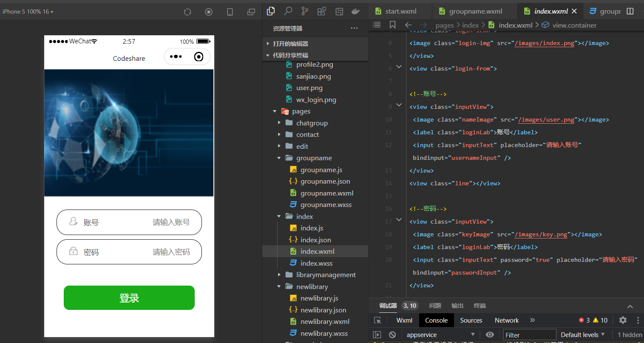Image resolution: width=644 pixels, height=343 pixels.
Task: Open the 问题 panel tab
Action: pos(435,306)
